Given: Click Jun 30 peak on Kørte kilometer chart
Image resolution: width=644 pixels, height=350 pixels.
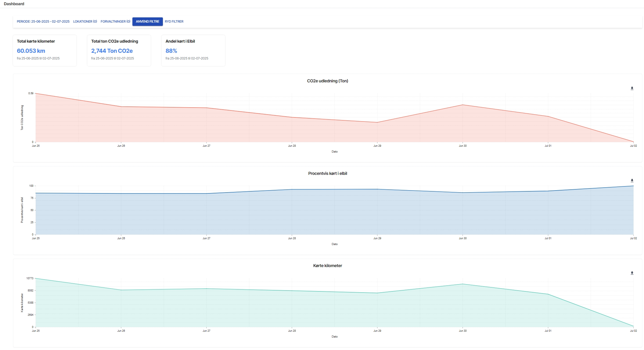Looking at the screenshot, I should [x=463, y=284].
